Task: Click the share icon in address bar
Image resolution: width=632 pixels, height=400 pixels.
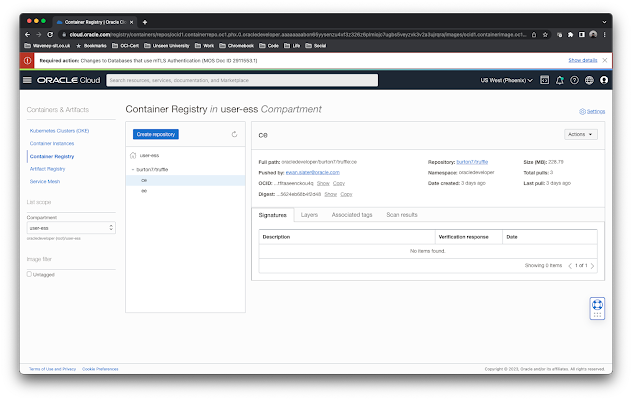Action: click(534, 35)
